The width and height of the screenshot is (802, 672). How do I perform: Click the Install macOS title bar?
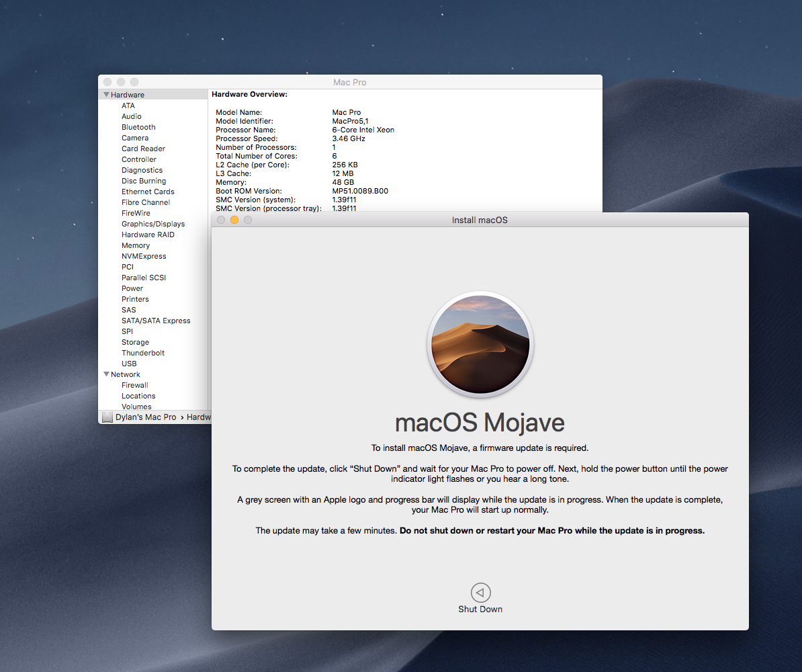tap(480, 220)
